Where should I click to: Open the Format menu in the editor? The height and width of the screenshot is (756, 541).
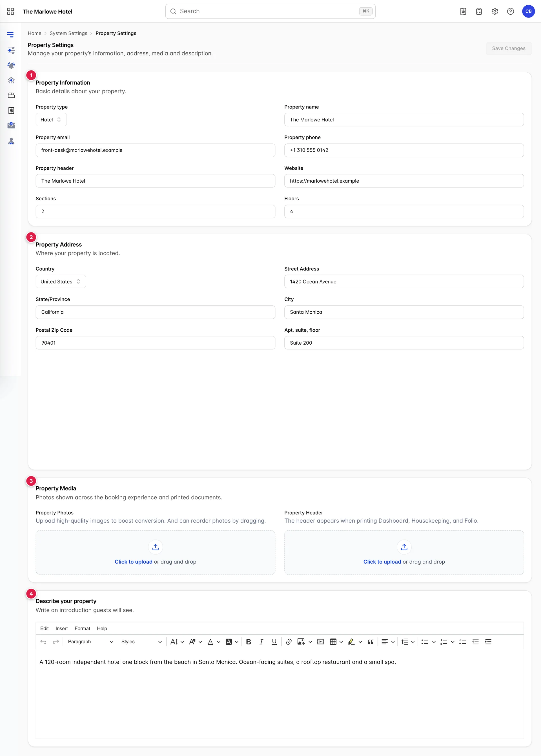(x=82, y=628)
